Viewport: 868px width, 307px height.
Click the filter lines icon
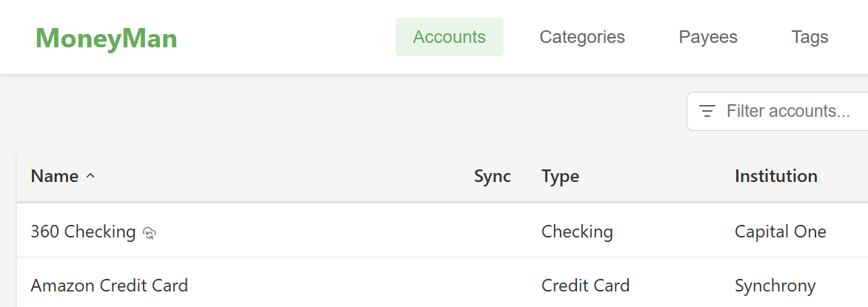707,111
